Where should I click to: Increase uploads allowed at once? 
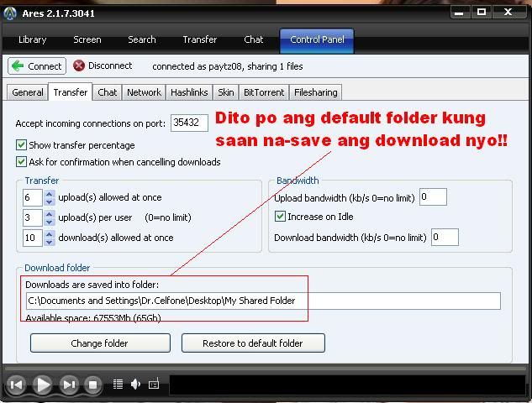click(x=50, y=194)
